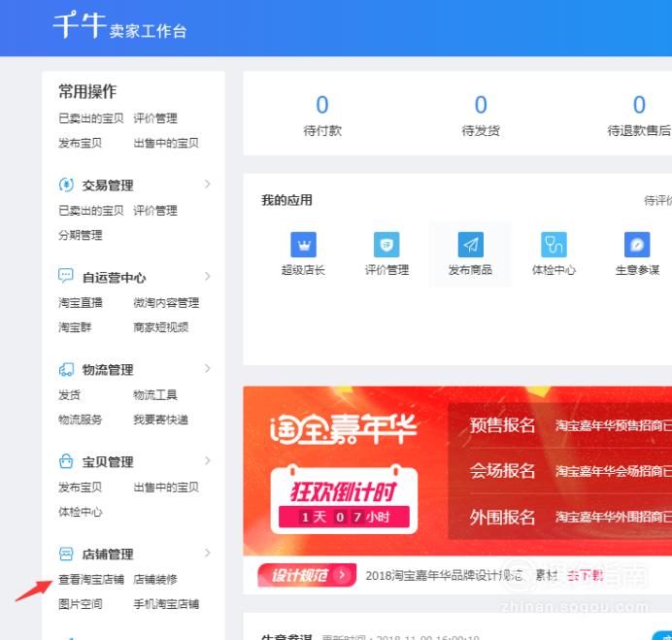
Task: Open the 店铺管理 menu heading
Action: click(108, 555)
